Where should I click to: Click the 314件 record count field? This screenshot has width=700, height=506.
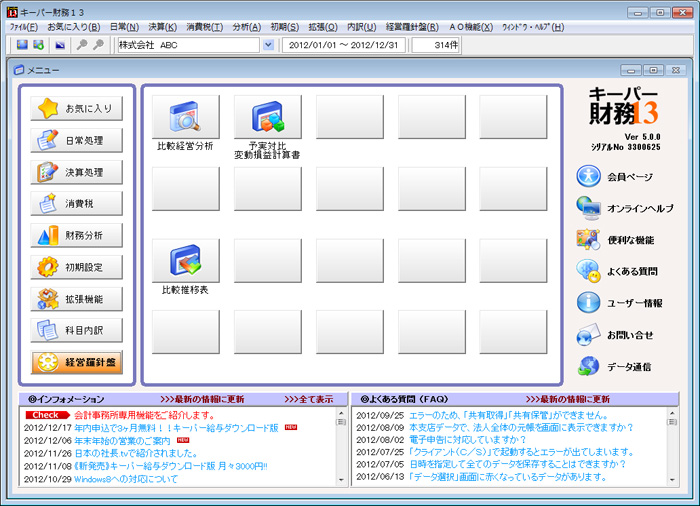(436, 45)
